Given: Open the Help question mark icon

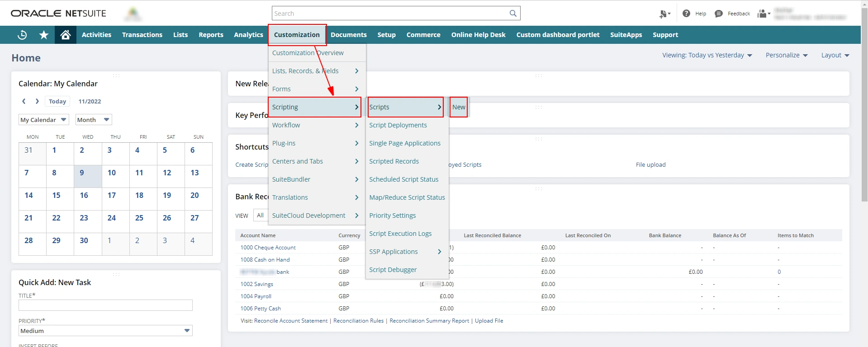Looking at the screenshot, I should point(686,14).
